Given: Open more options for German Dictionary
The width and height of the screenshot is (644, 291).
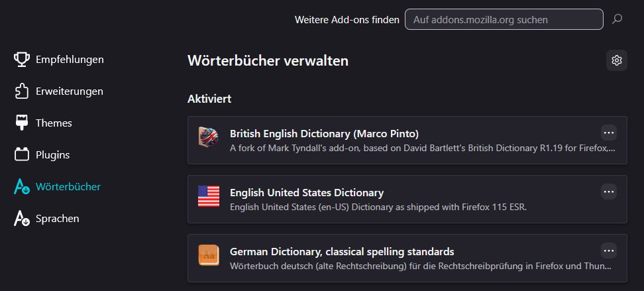Looking at the screenshot, I should 609,251.
